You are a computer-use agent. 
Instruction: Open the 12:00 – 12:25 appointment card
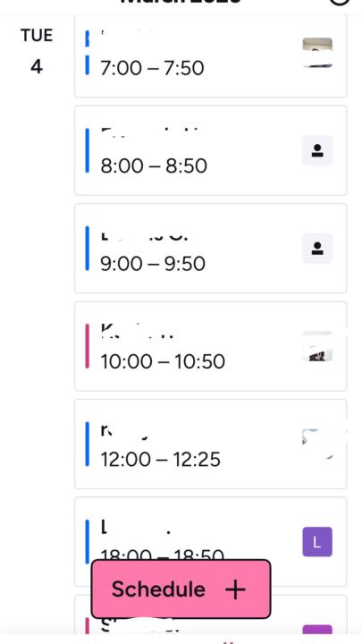[211, 444]
